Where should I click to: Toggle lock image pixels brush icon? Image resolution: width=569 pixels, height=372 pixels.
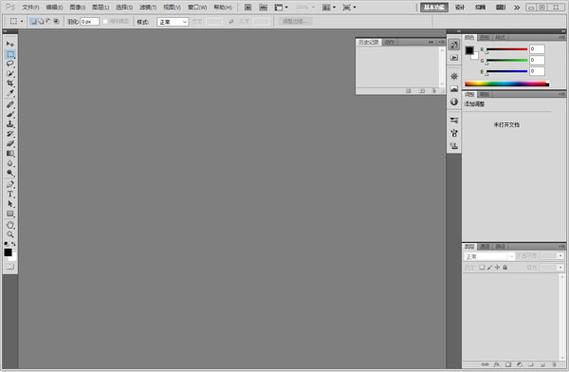490,267
